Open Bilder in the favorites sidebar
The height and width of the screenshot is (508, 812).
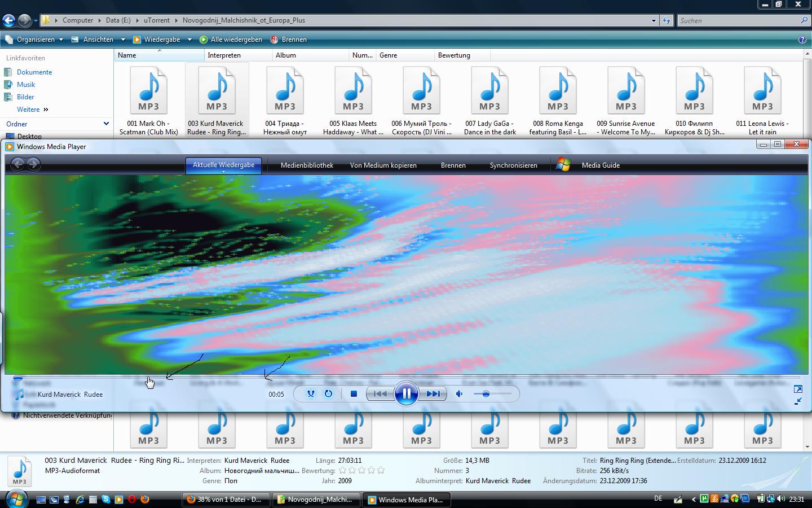click(25, 97)
